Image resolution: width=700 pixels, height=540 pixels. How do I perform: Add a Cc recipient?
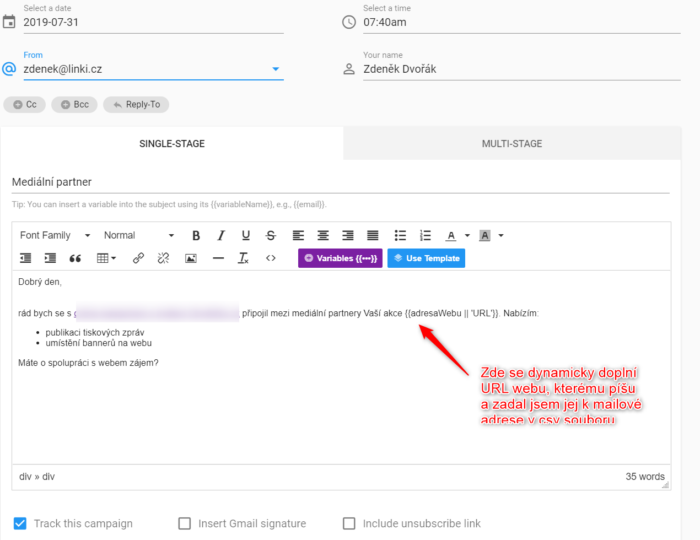25,104
